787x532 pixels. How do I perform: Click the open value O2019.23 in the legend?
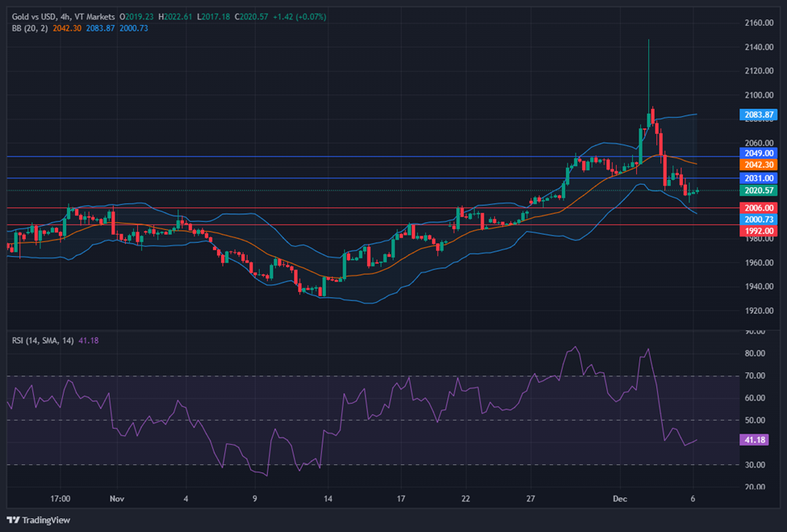[x=136, y=17]
